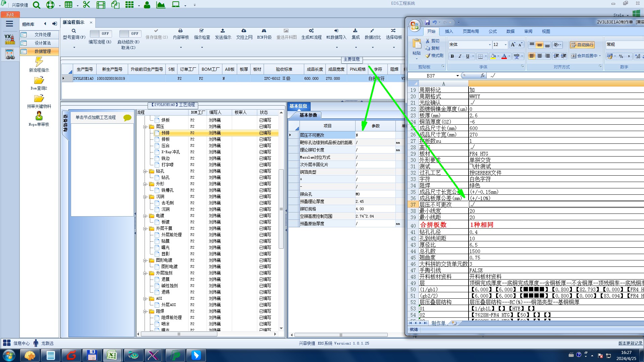The height and width of the screenshot is (362, 644).
Task: Open Excel font name dropdown 宋体
Action: [x=489, y=45]
